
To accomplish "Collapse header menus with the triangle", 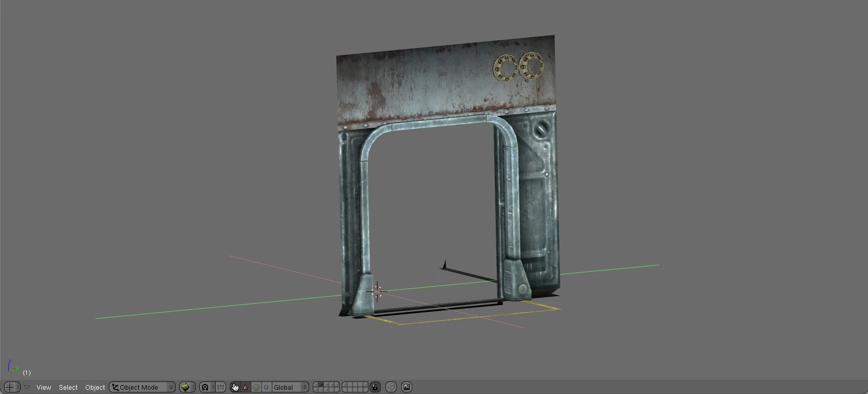I will coord(27,387).
